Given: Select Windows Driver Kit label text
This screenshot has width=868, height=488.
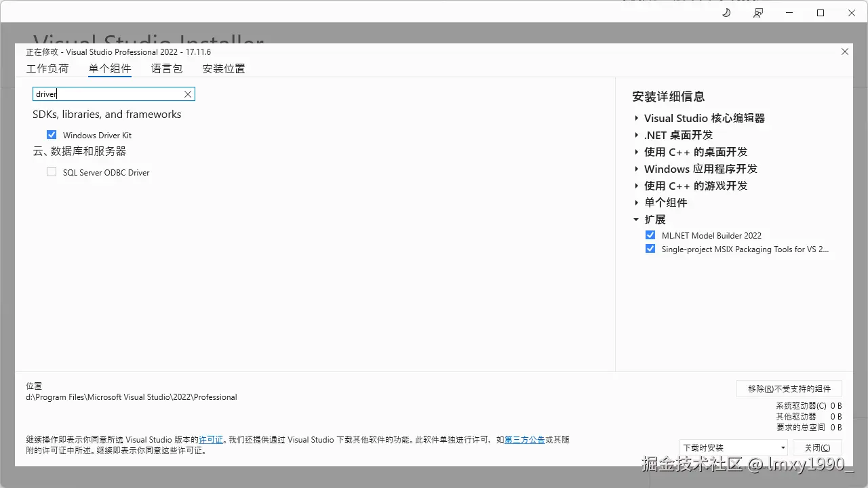Looking at the screenshot, I should click(x=97, y=136).
